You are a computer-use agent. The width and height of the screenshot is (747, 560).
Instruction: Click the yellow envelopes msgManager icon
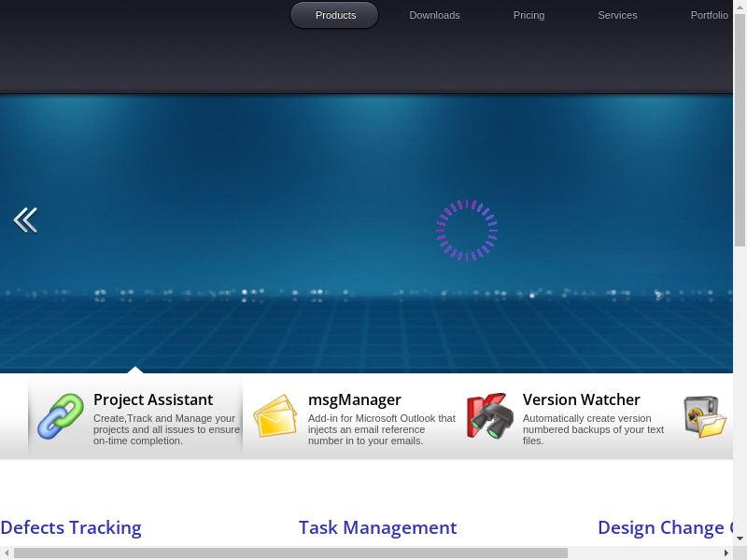(x=275, y=416)
